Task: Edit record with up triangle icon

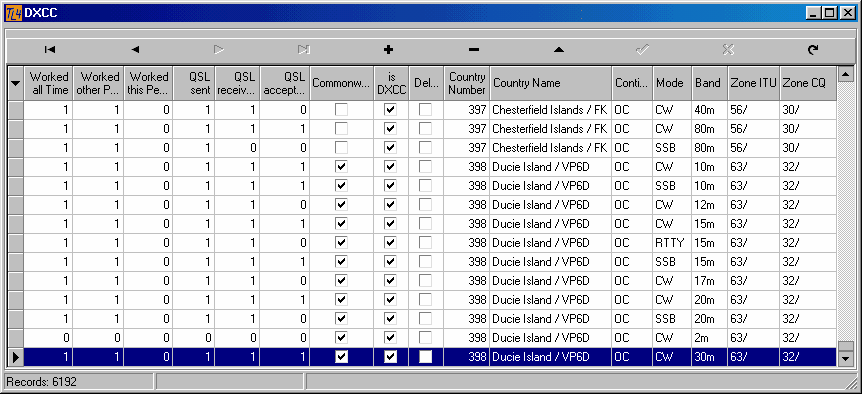Action: pyautogui.click(x=559, y=50)
